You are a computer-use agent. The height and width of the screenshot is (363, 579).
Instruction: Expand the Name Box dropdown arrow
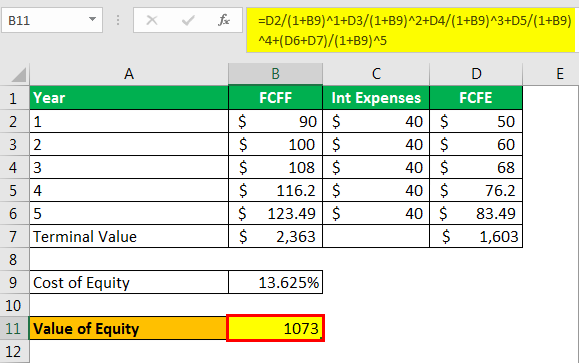[x=92, y=19]
